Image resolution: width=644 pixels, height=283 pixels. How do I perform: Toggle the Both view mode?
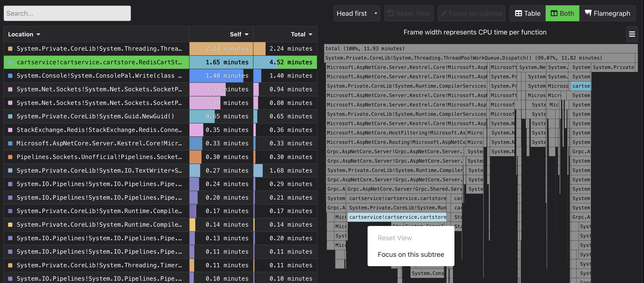coord(562,13)
